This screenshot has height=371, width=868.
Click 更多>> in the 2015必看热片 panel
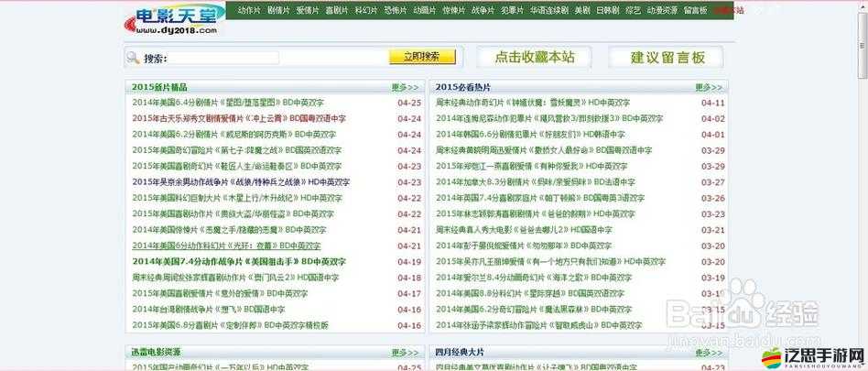coord(709,88)
